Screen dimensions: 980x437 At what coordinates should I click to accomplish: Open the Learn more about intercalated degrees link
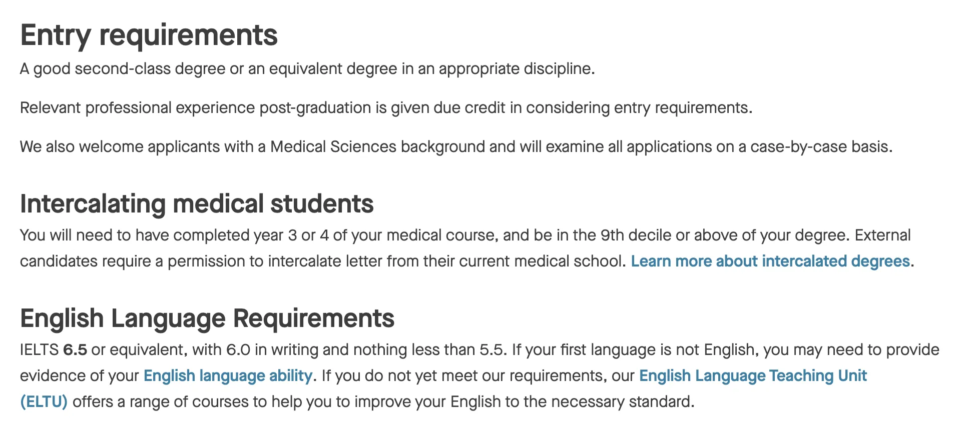(770, 261)
